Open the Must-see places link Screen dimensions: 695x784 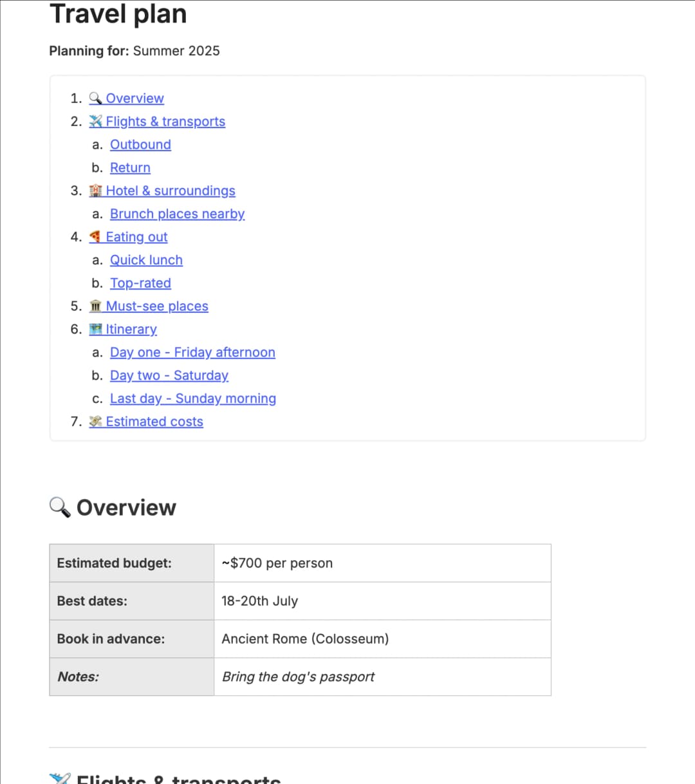[x=157, y=307]
